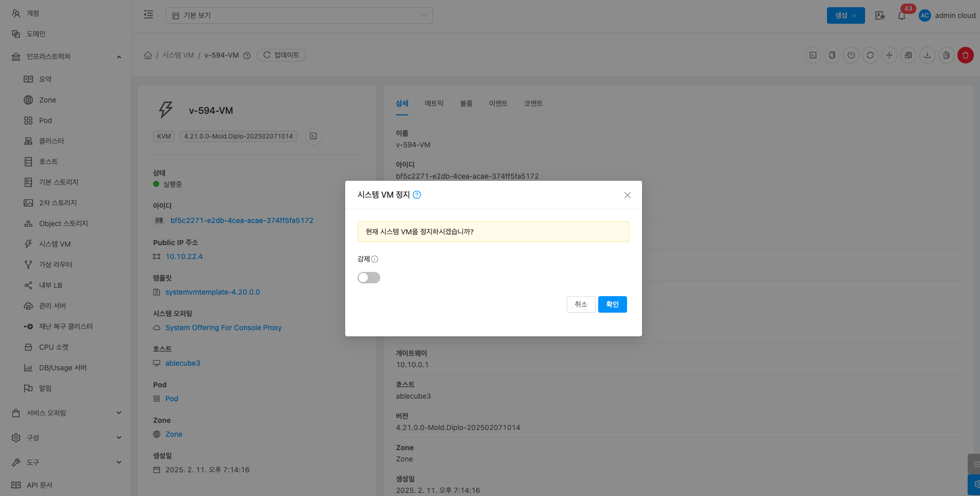The width and height of the screenshot is (980, 496).
Task: Switch to the 메트릭 tab
Action: pyautogui.click(x=434, y=104)
